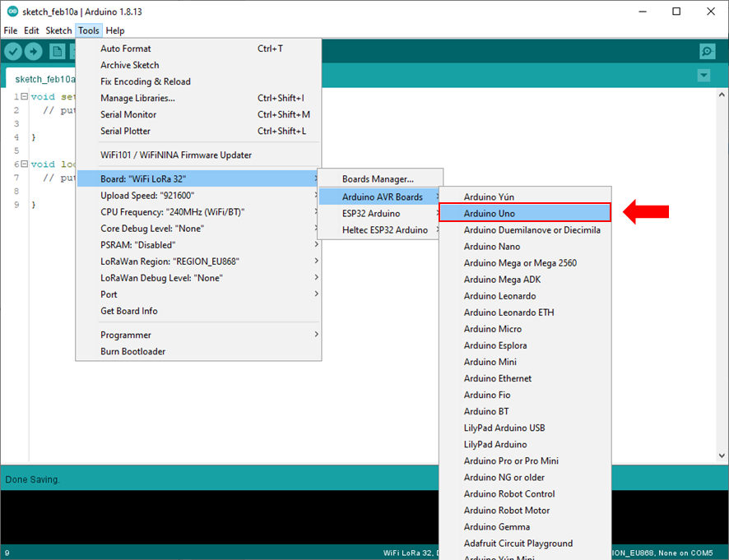Expand the PSRAM: "Disabled" submenu
The image size is (729, 560).
(x=198, y=245)
